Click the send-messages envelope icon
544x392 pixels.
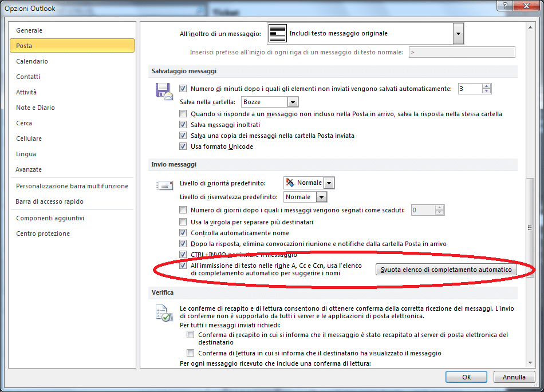[x=164, y=186]
